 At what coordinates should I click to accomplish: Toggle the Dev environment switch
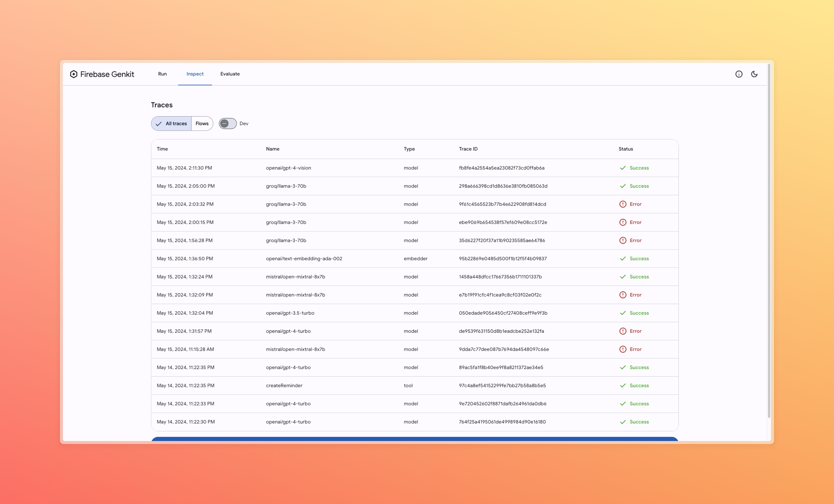(x=228, y=124)
